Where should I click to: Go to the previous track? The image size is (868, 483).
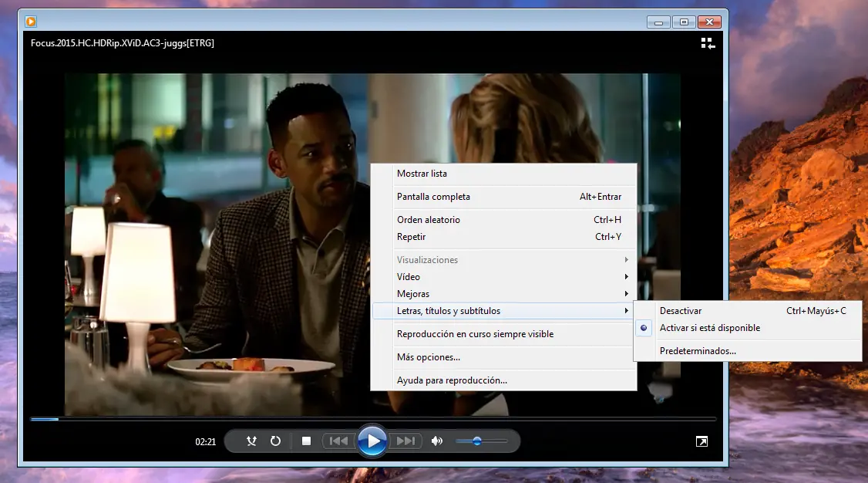(x=338, y=441)
